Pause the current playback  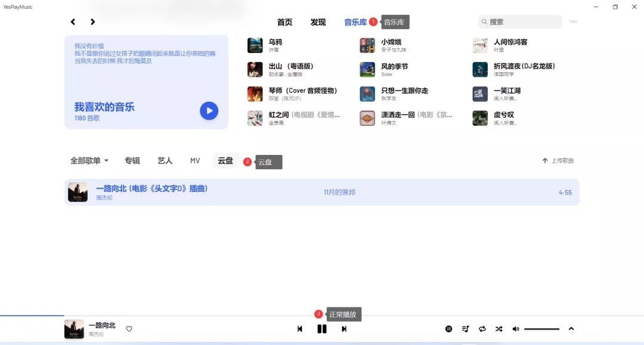322,329
